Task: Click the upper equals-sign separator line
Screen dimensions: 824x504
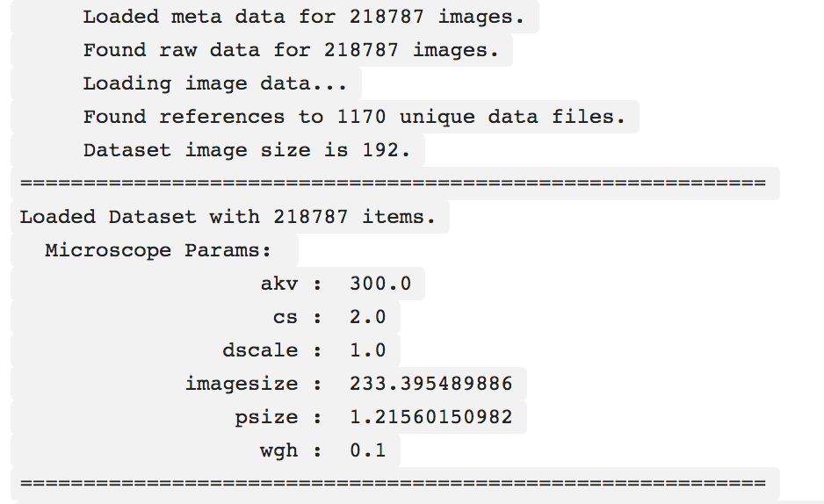Action: (x=393, y=184)
